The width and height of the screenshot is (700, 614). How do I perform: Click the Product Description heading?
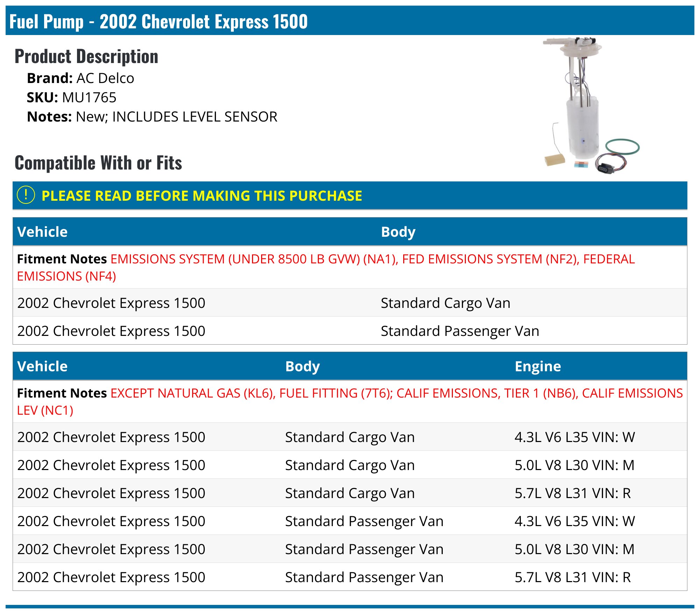click(x=86, y=56)
